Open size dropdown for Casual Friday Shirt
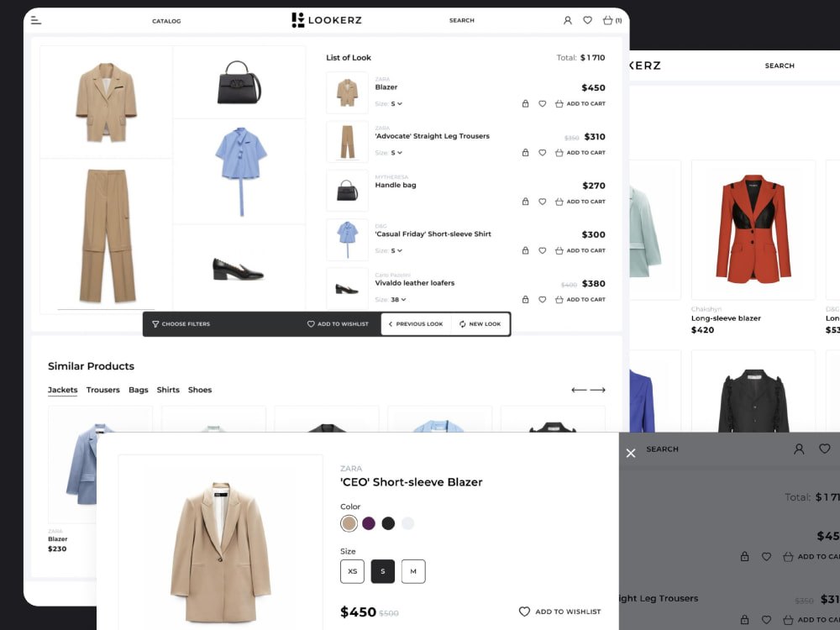Screen dimensions: 840x630 (396, 250)
